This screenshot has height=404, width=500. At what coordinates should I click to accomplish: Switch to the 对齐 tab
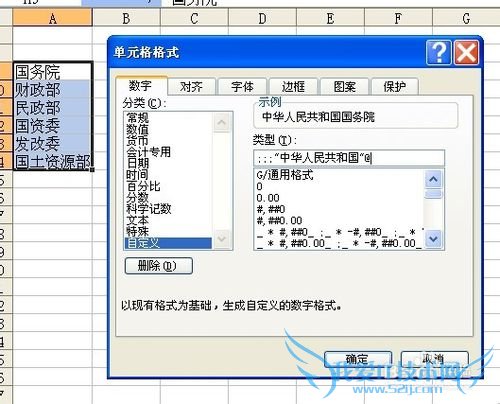191,87
